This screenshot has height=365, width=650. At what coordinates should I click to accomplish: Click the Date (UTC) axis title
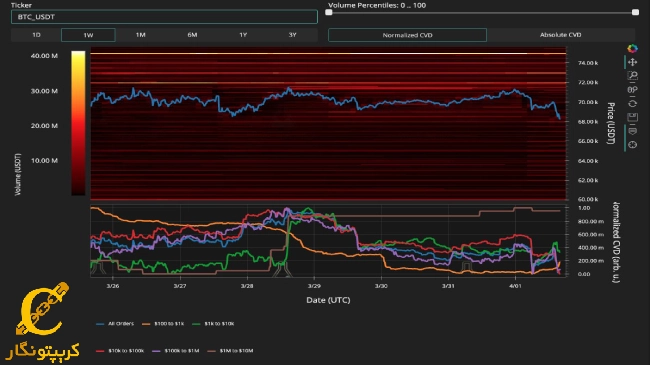(x=328, y=300)
